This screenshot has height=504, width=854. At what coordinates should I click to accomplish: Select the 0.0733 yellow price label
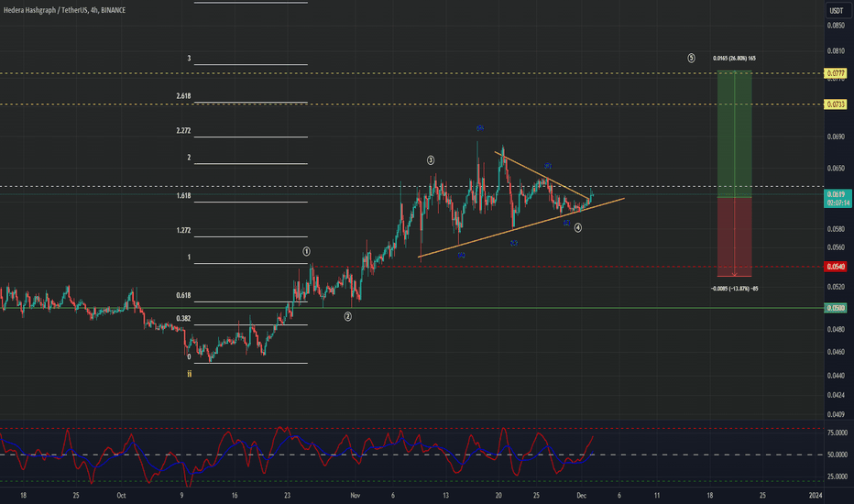pyautogui.click(x=836, y=104)
